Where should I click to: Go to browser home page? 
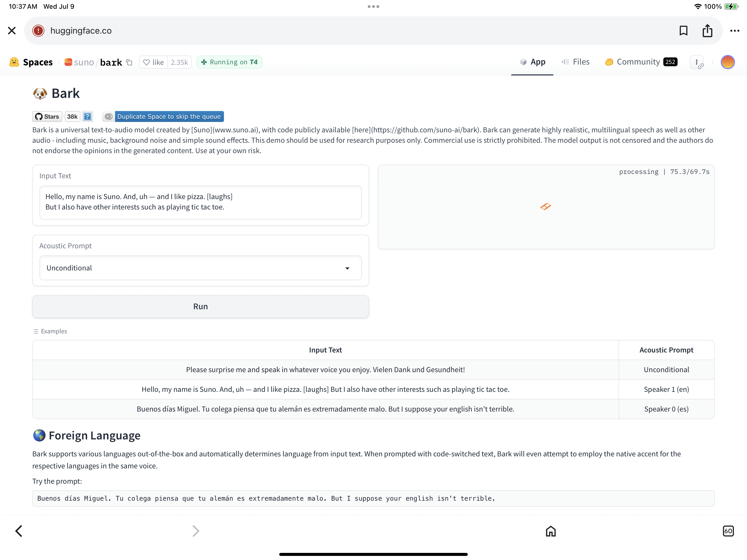pyautogui.click(x=551, y=531)
